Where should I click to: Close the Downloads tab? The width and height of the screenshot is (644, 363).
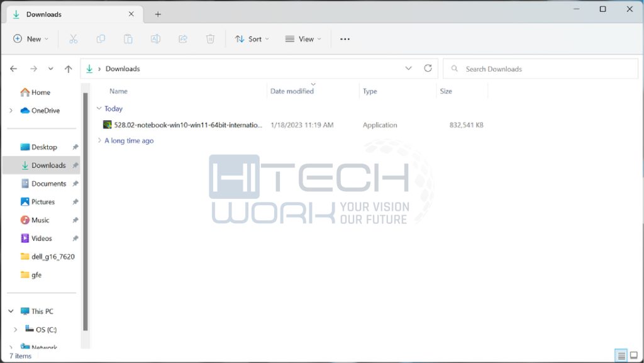[131, 14]
